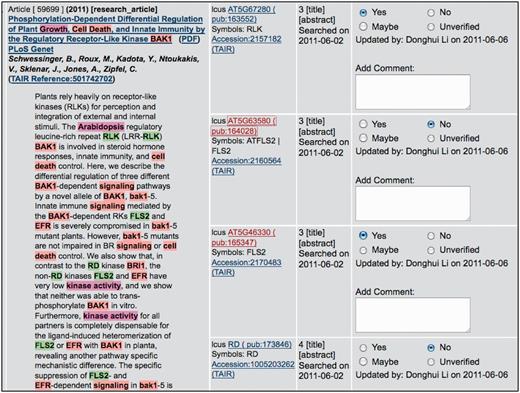Select No for locus RD
This screenshot has width=520, height=393.
click(x=431, y=348)
